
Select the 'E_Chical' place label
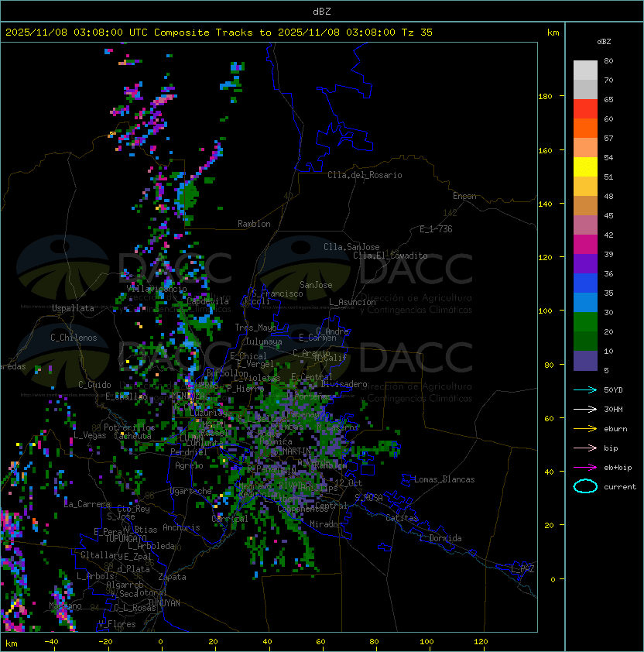pos(248,356)
